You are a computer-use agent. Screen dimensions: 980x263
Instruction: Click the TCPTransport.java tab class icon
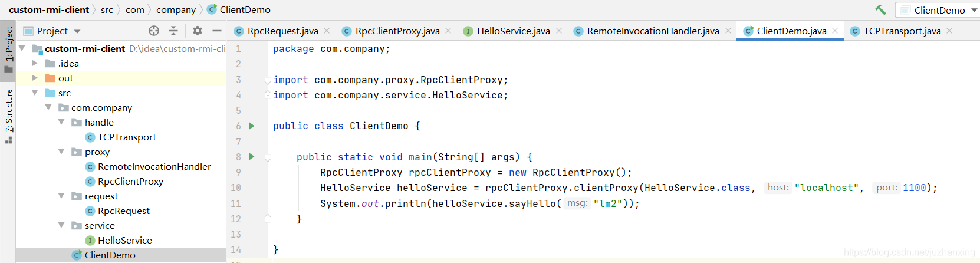click(854, 31)
